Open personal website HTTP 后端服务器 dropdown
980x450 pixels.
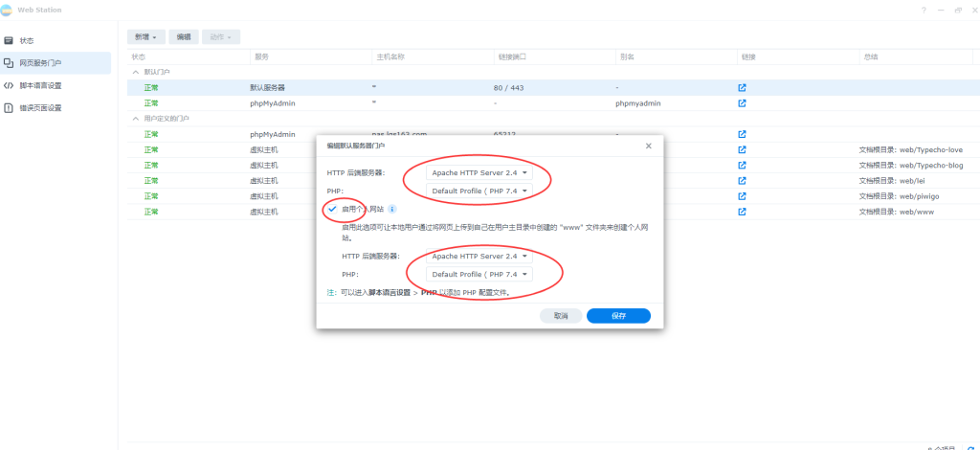point(479,257)
